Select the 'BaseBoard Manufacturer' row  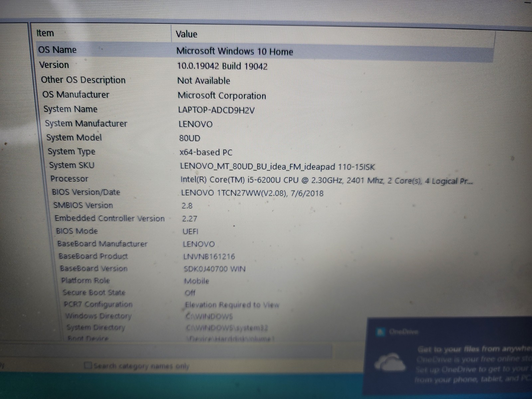(102, 244)
